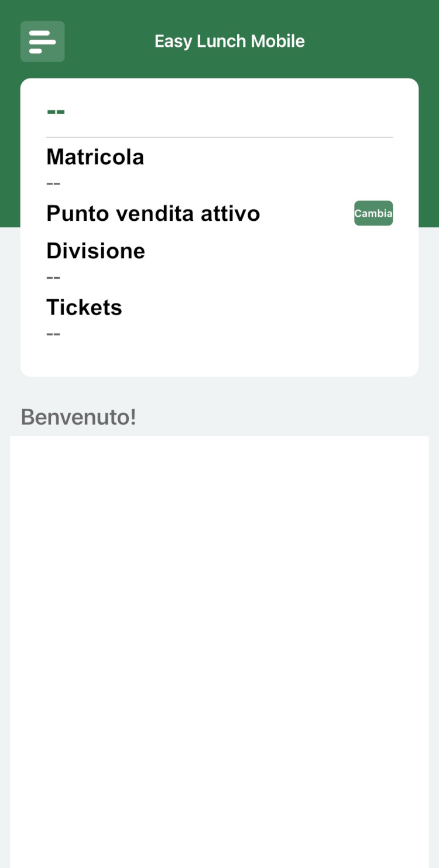The width and height of the screenshot is (439, 868).
Task: Click the word Easy in the header
Action: [173, 42]
